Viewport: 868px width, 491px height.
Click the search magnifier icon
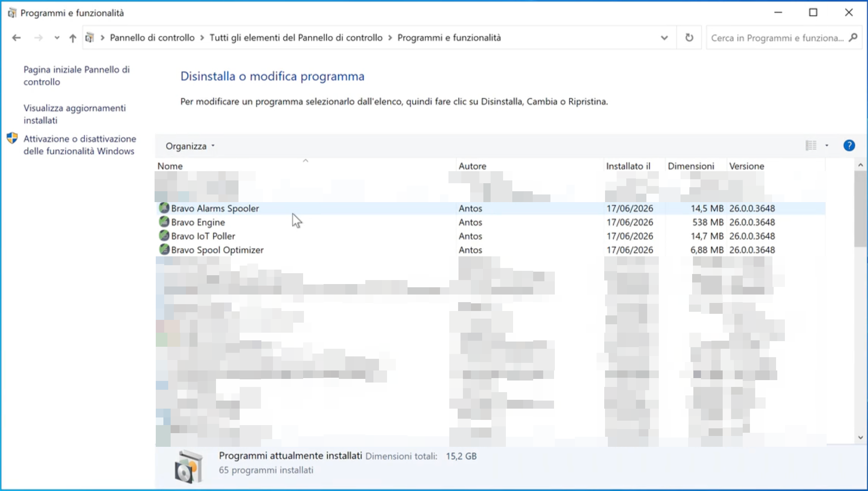(853, 38)
